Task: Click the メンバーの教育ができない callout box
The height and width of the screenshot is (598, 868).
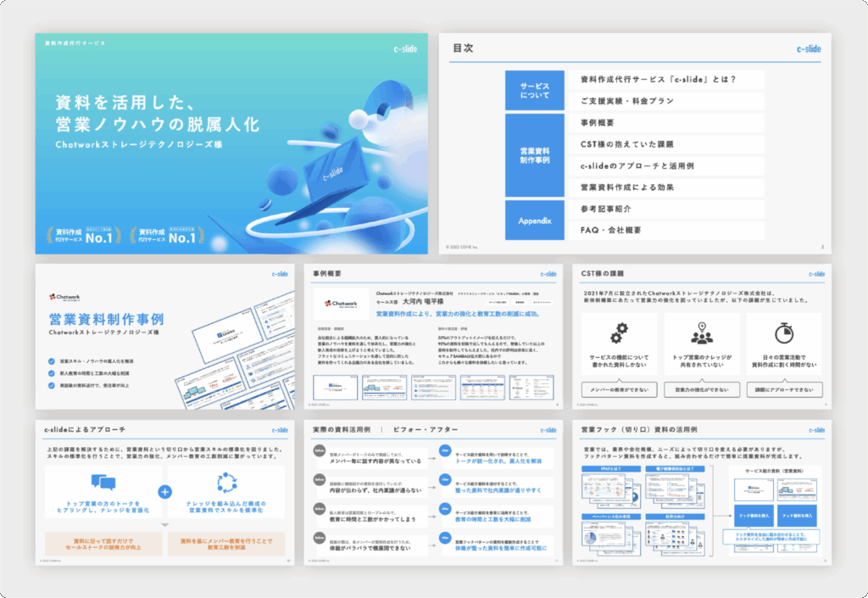Action: tap(620, 389)
